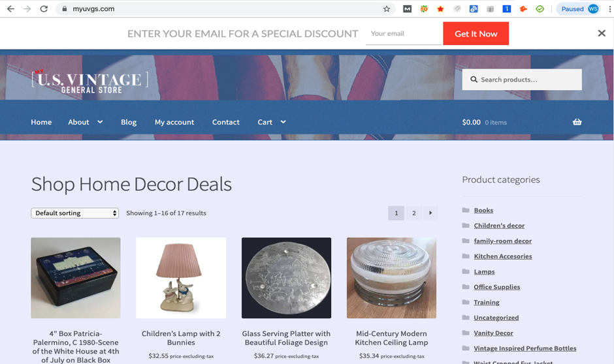Click the Get It Now button

(x=476, y=34)
